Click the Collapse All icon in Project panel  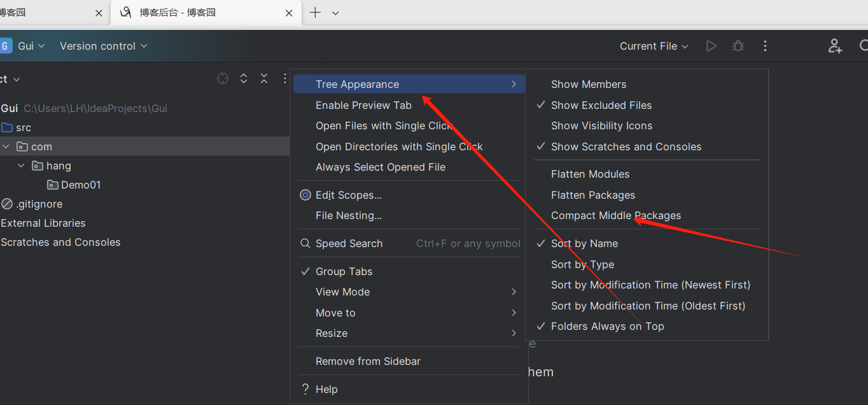[x=264, y=79]
